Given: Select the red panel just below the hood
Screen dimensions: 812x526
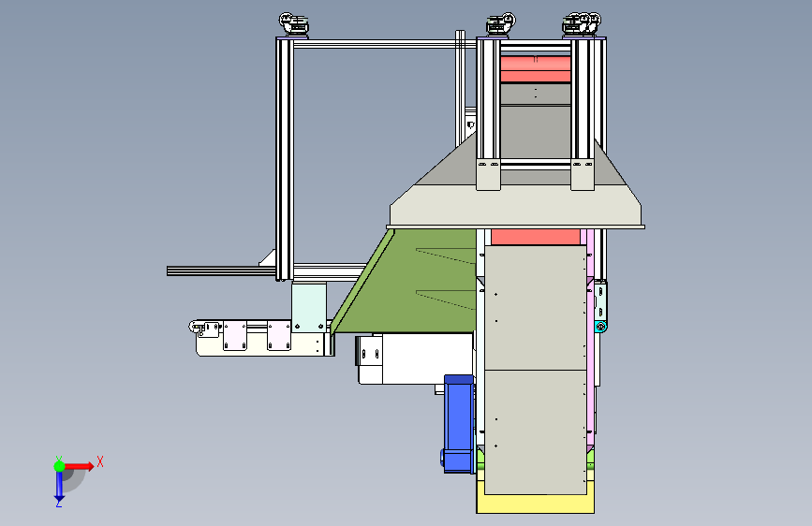Looking at the screenshot, I should (536, 237).
